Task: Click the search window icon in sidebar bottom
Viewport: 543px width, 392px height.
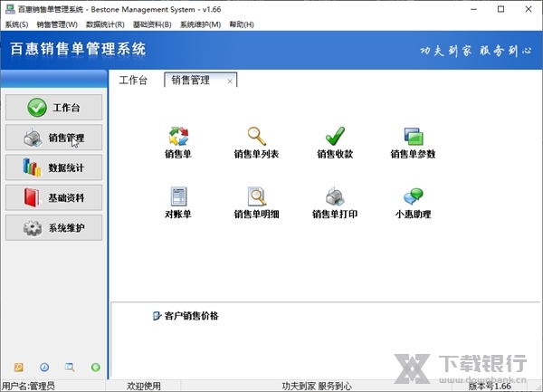Action: 70,367
